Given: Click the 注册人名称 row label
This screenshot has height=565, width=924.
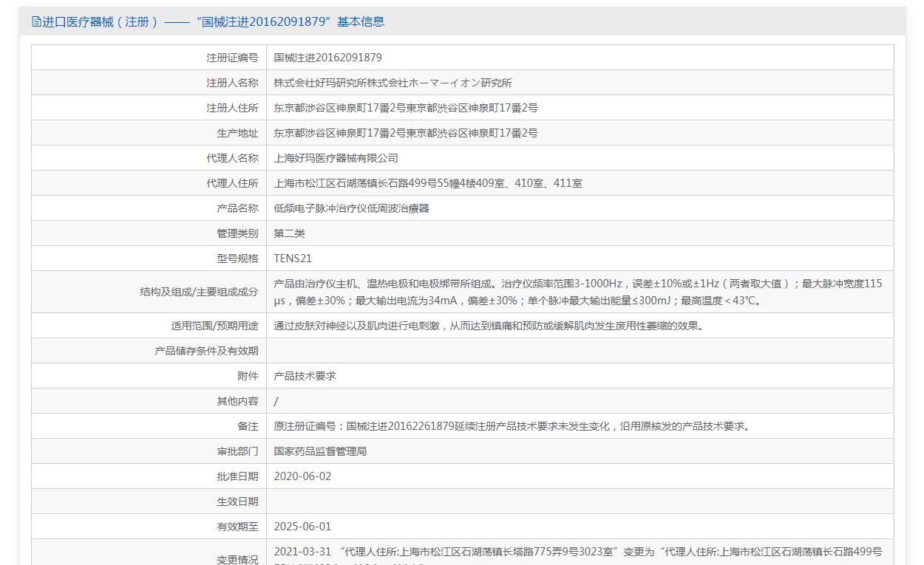Looking at the screenshot, I should pyautogui.click(x=232, y=83).
